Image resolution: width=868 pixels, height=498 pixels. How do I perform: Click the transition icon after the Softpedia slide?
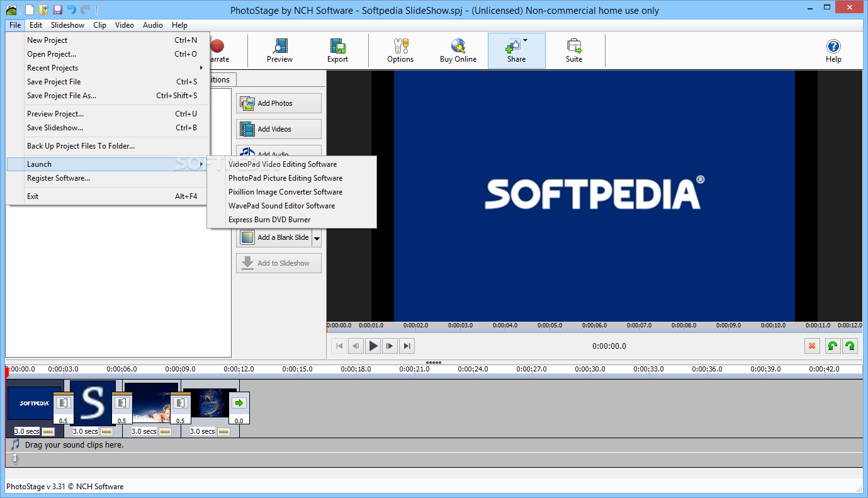point(63,403)
